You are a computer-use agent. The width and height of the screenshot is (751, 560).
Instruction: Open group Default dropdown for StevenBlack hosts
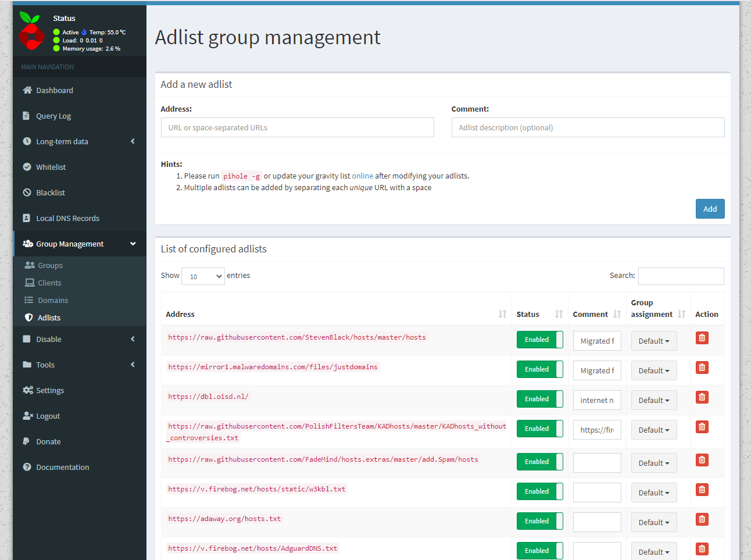click(654, 341)
